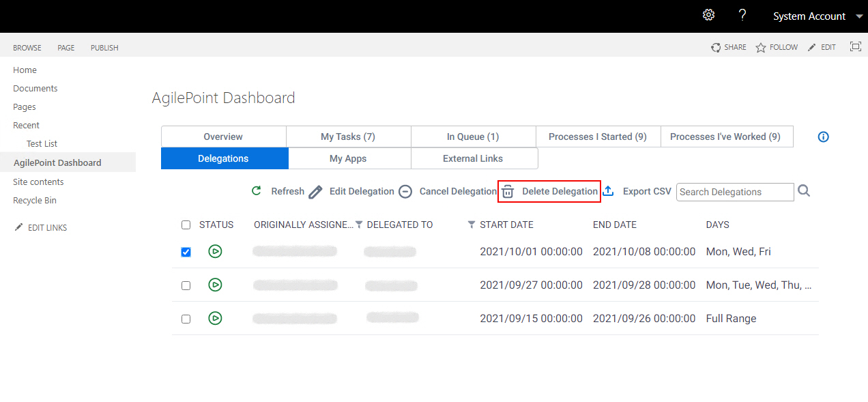Click the blue info icon
This screenshot has width=868, height=402.
tap(824, 137)
